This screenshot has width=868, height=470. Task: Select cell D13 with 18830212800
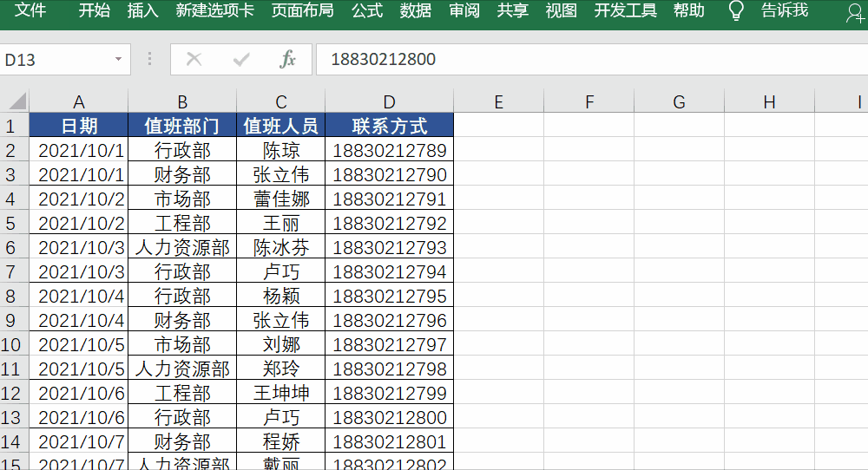(389, 417)
